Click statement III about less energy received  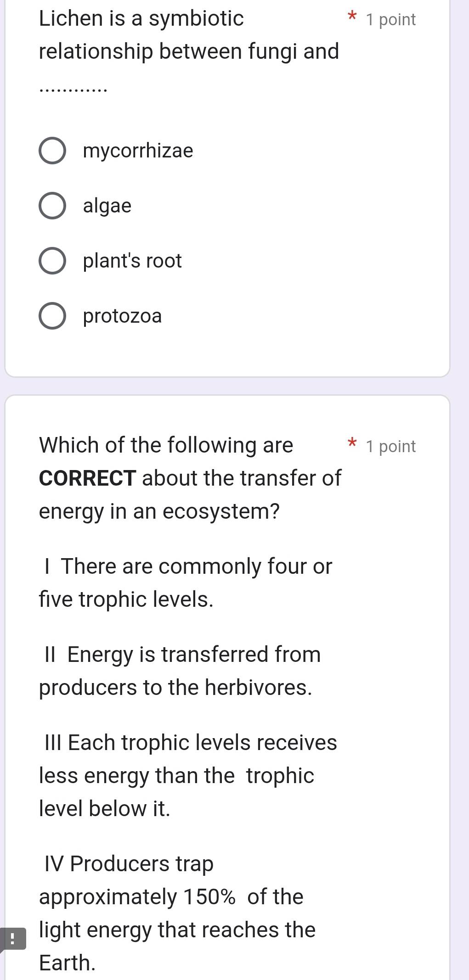click(x=188, y=775)
